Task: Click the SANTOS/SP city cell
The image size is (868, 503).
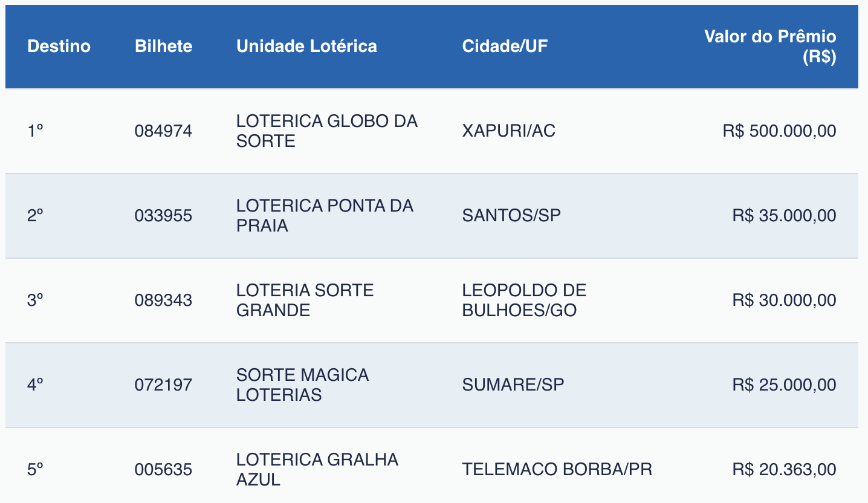Action: [511, 216]
